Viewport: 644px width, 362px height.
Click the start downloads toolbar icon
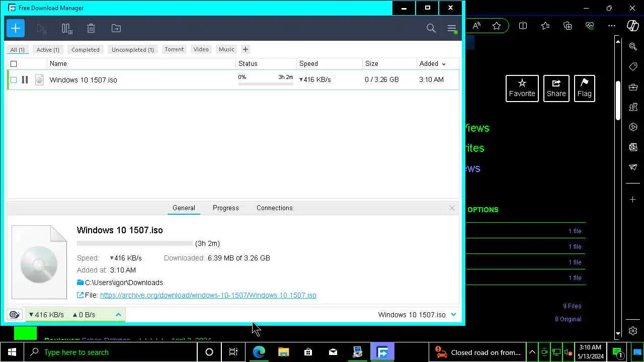point(42,29)
